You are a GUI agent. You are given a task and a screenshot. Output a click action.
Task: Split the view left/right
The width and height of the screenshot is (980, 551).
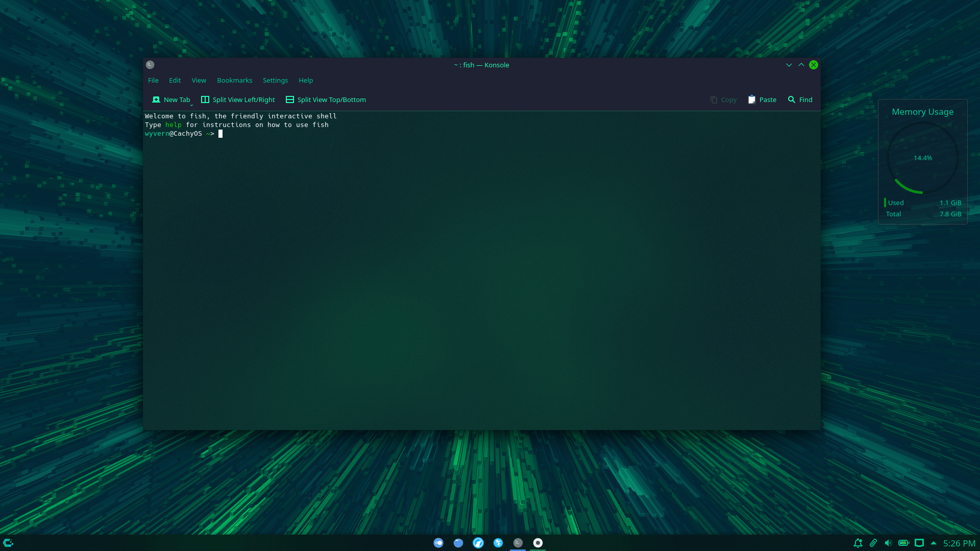(x=238, y=99)
